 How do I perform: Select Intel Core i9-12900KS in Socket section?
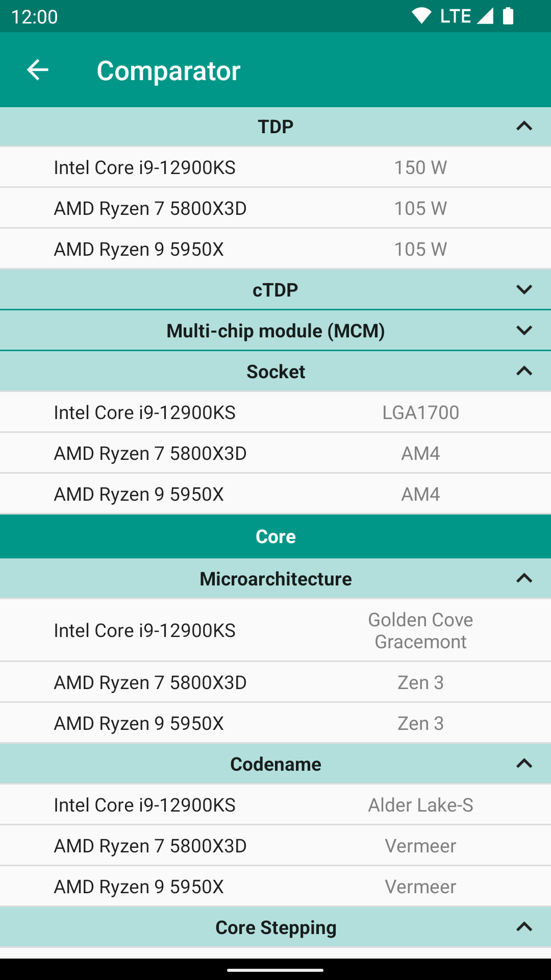pos(145,412)
